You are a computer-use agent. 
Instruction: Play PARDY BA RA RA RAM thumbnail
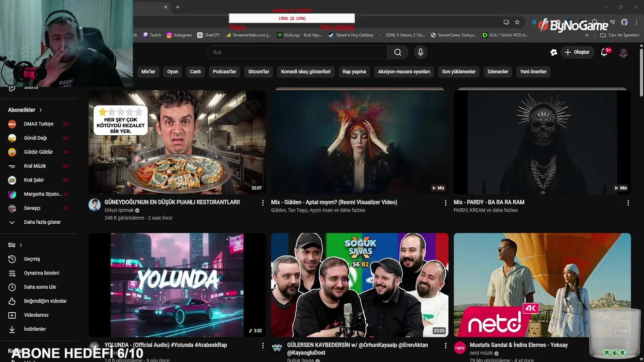coord(542,142)
